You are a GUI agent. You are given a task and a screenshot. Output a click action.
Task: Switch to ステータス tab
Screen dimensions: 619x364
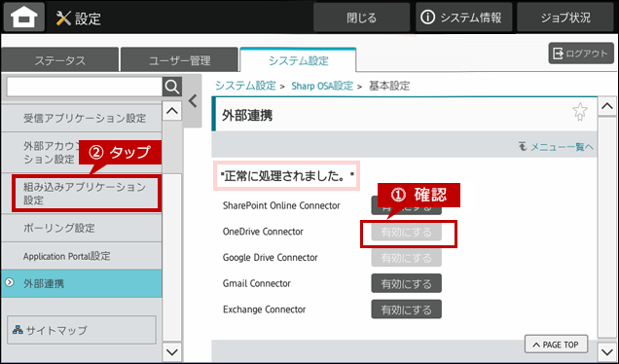coord(60,60)
